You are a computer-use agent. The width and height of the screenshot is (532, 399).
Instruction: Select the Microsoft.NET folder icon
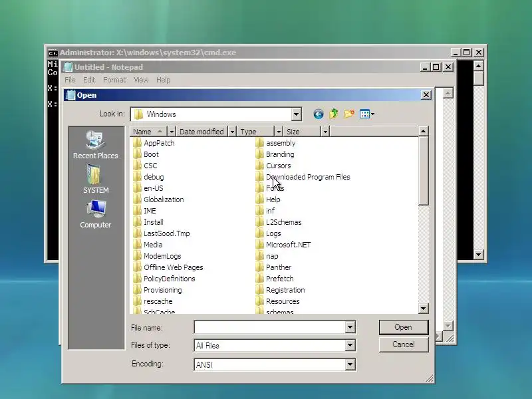tap(259, 245)
